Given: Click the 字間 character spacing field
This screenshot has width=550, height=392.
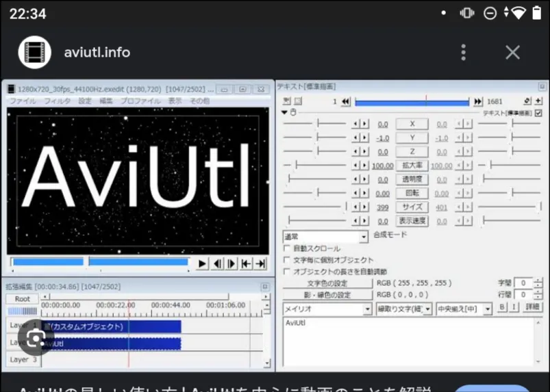Looking at the screenshot, I should [523, 283].
